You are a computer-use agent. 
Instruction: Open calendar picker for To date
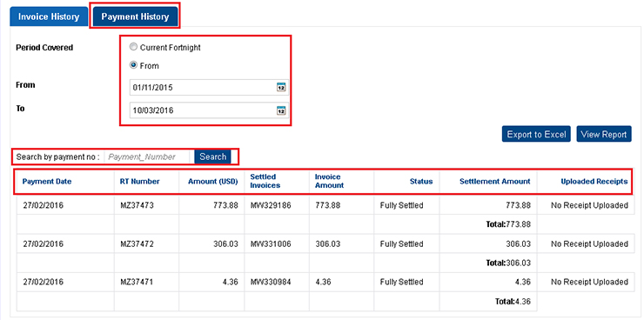tap(281, 110)
